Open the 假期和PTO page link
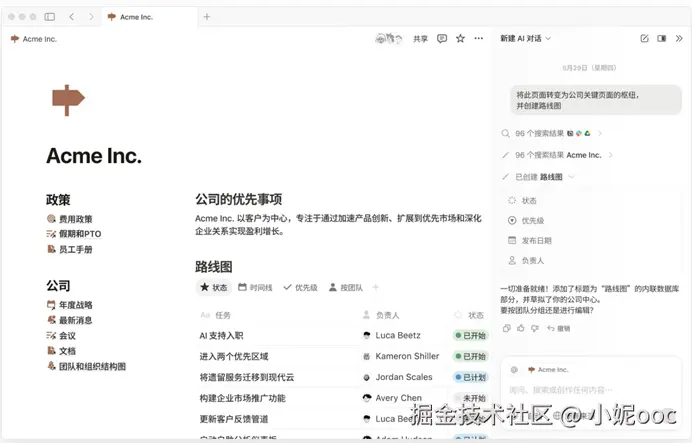This screenshot has width=692, height=443. (74, 234)
